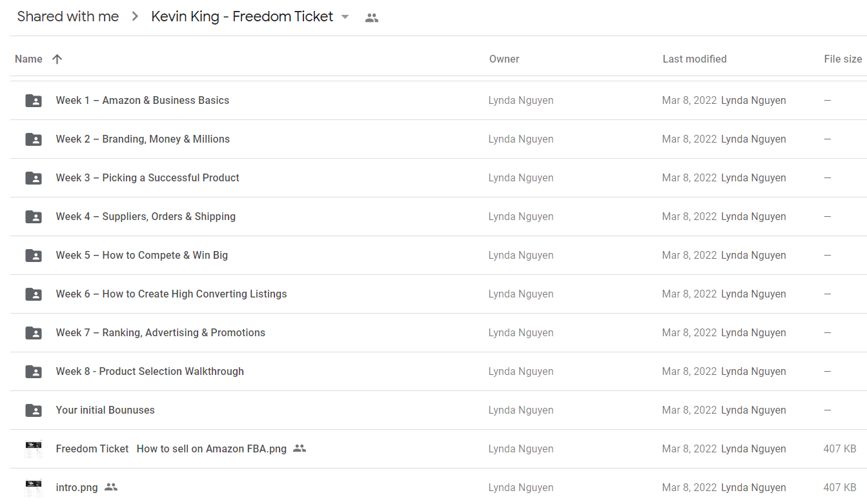Click the Week 3 shared folder icon

pyautogui.click(x=34, y=178)
